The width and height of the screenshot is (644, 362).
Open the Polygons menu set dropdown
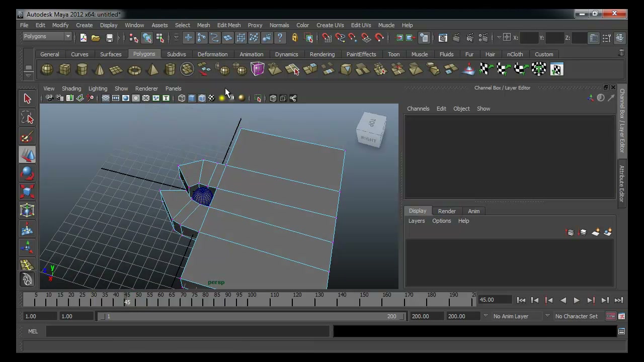[47, 36]
